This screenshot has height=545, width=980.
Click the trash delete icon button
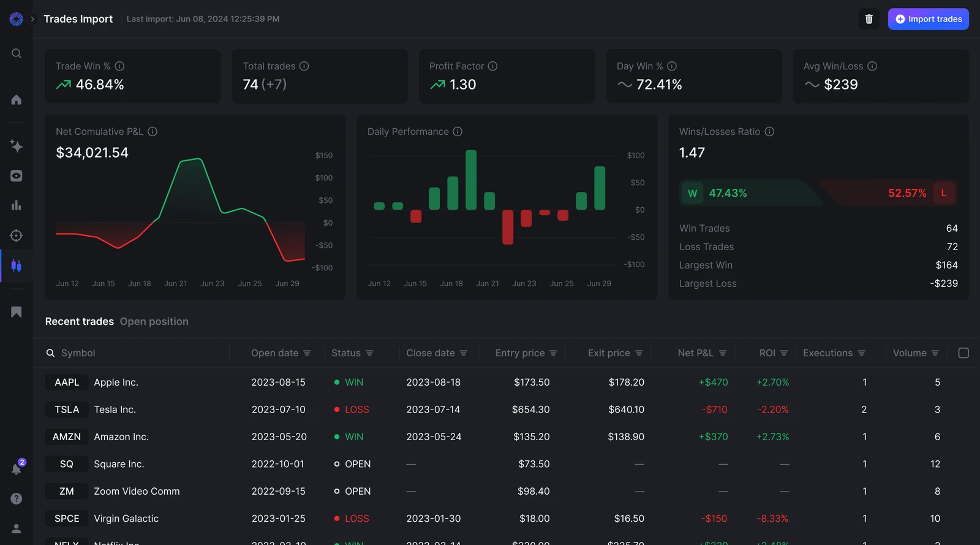pyautogui.click(x=869, y=19)
